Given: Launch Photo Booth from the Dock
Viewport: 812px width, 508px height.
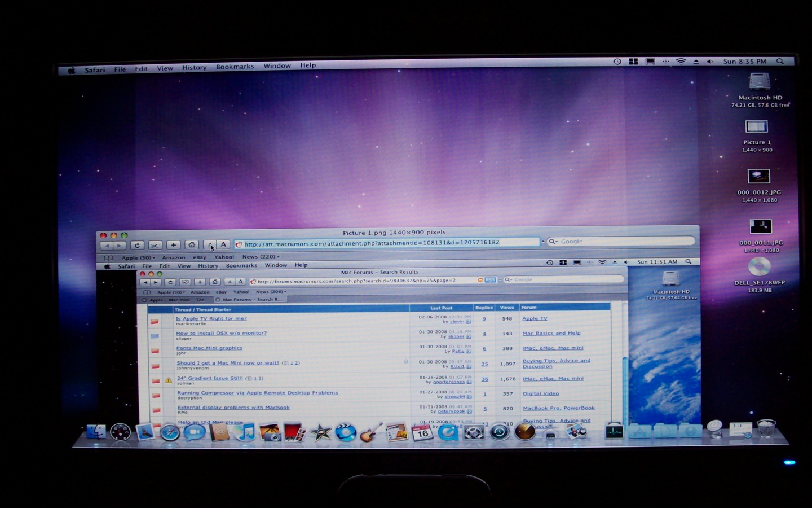Looking at the screenshot, I should tap(294, 433).
